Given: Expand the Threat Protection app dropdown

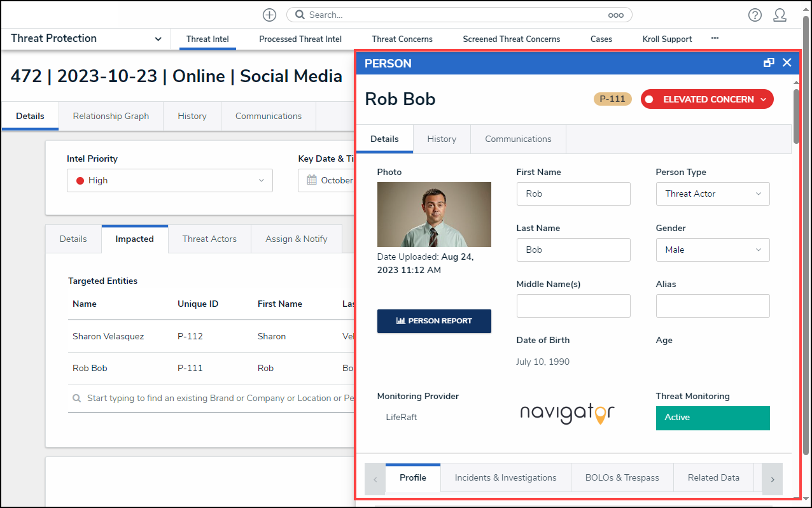Looking at the screenshot, I should [x=158, y=39].
